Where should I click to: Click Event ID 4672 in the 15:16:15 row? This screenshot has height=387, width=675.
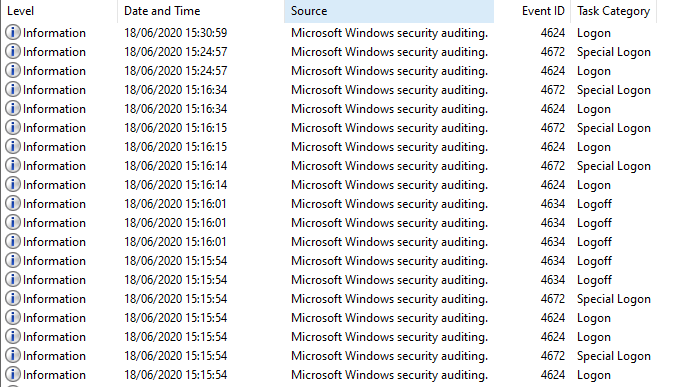pos(553,128)
